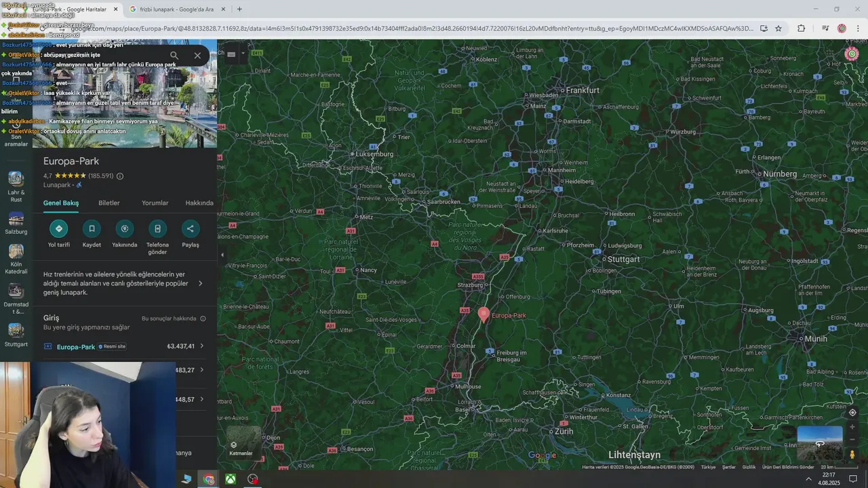Select the Genel Bakış tab
Viewport: 868px width, 488px height.
click(61, 203)
